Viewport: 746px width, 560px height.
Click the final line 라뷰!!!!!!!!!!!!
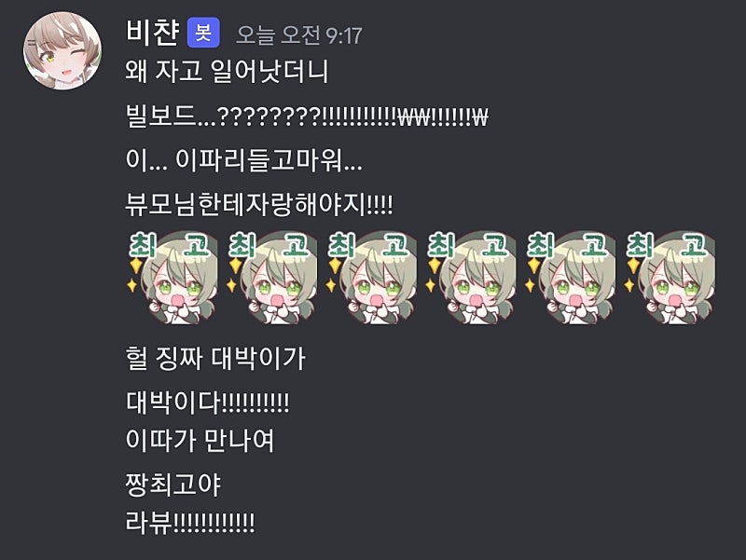190,523
